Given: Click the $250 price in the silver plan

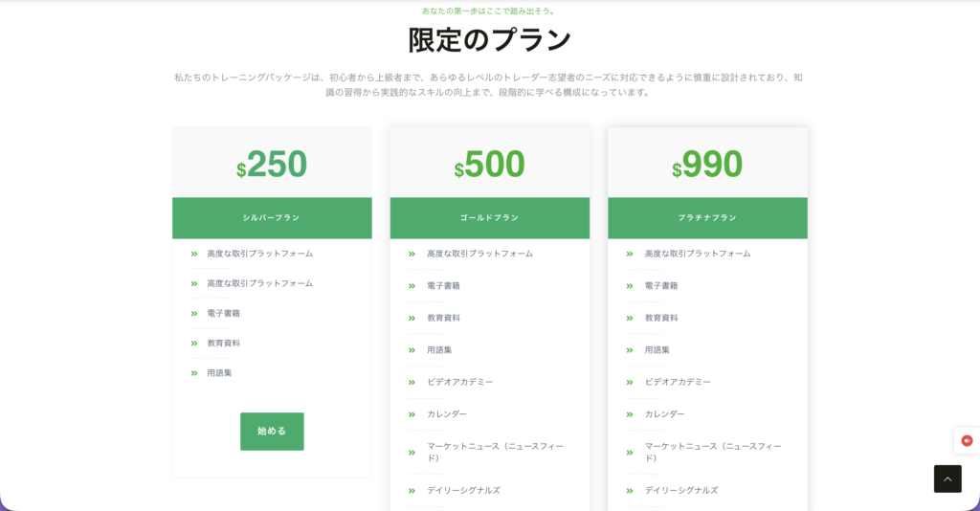Looking at the screenshot, I should tap(272, 165).
